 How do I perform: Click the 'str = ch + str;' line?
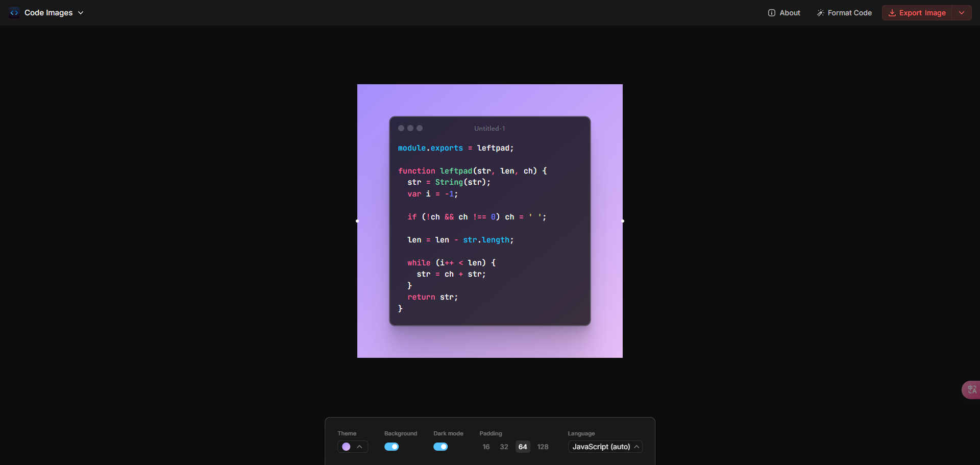tap(451, 274)
